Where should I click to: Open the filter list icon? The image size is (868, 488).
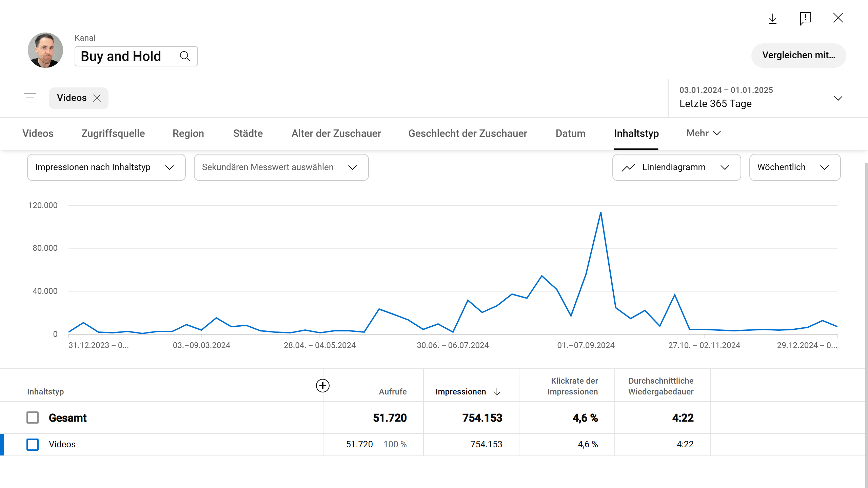coord(30,98)
